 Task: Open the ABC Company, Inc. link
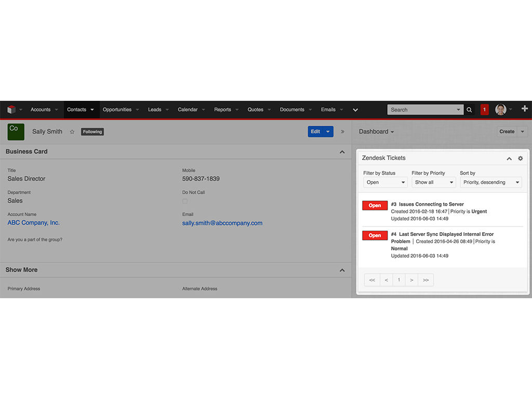[x=34, y=223]
